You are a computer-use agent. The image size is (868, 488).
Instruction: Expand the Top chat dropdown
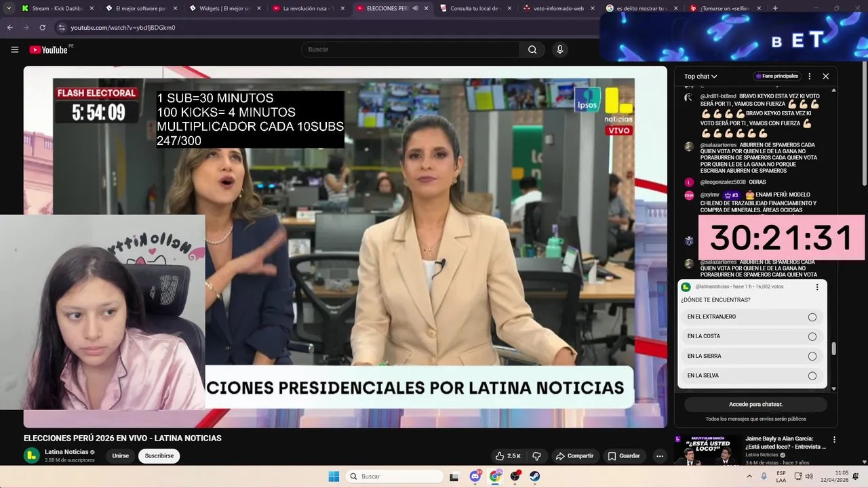pyautogui.click(x=701, y=77)
